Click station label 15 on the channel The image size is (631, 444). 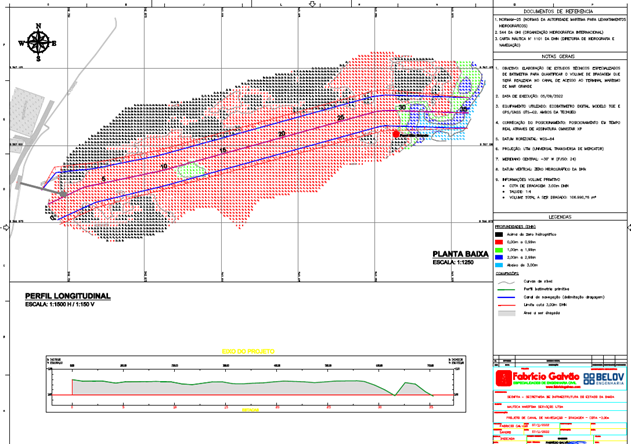click(x=223, y=150)
